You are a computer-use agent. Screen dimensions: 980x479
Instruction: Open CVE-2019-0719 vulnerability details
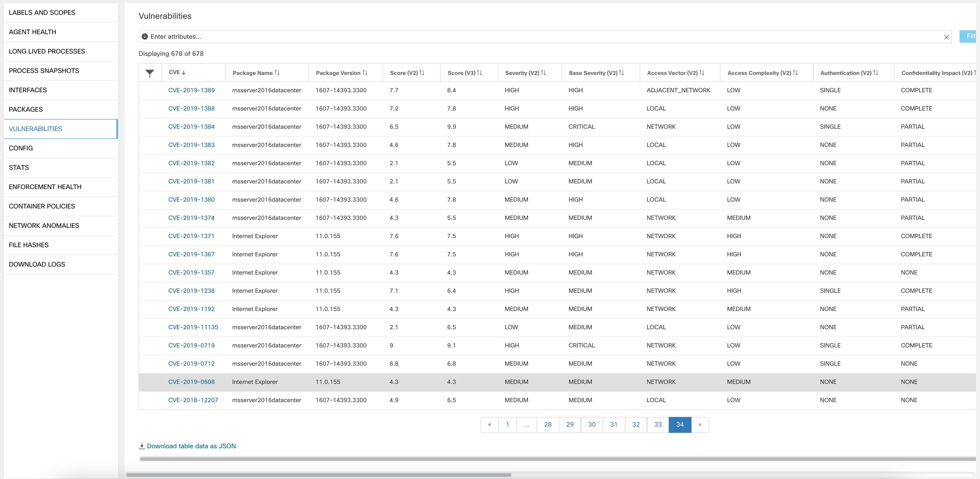(192, 345)
